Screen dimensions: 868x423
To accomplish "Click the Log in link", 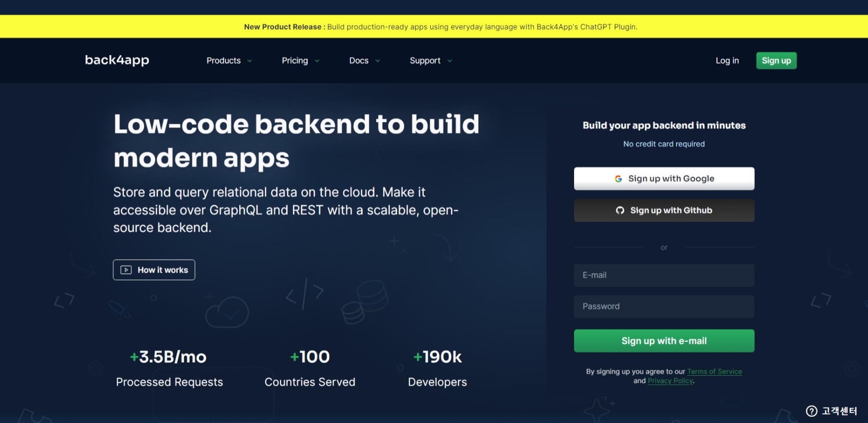I will [727, 60].
